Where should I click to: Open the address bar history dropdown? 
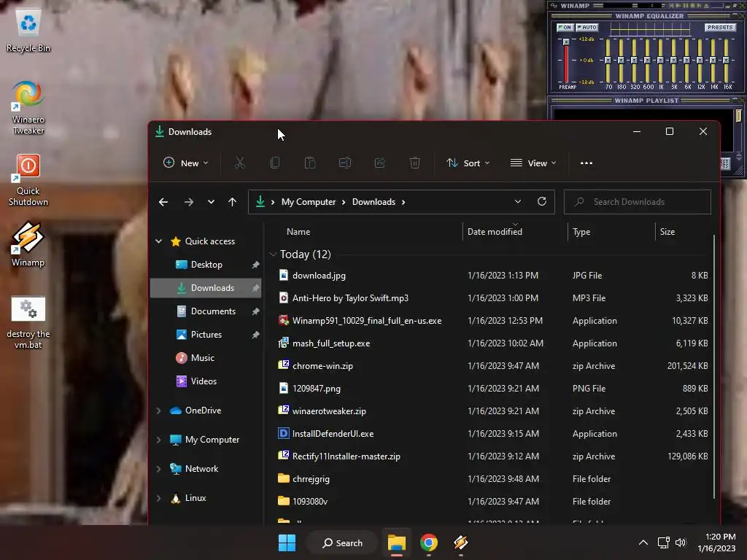[518, 201]
